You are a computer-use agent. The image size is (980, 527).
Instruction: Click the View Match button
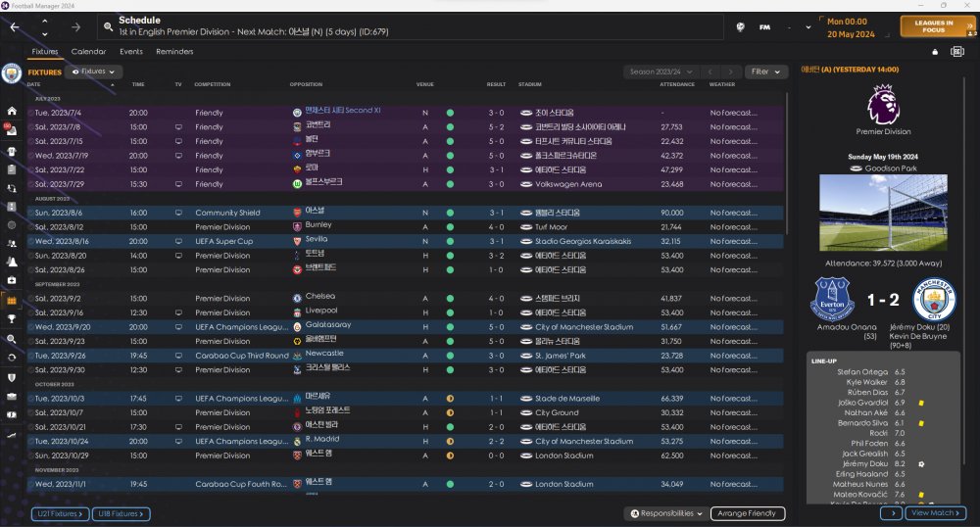point(935,513)
